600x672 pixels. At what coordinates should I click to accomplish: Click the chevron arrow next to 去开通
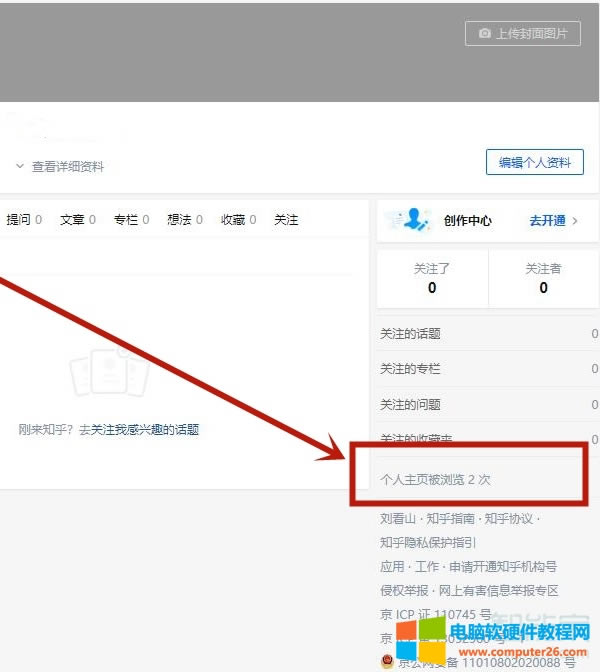575,221
